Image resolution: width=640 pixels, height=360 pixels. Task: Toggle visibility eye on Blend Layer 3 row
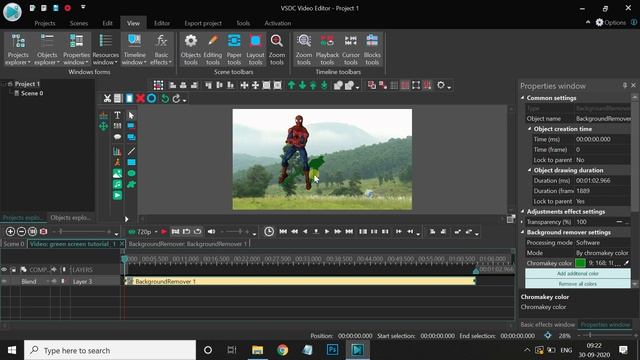[x=4, y=281]
